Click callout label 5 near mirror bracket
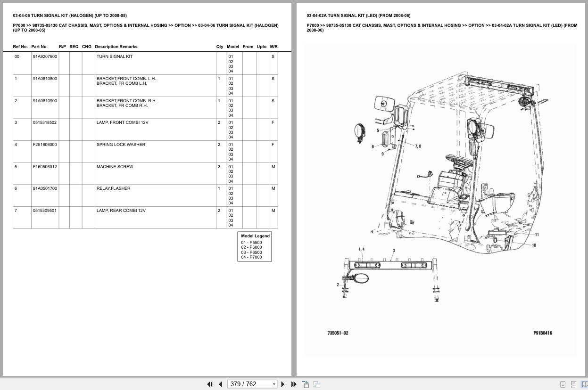 point(378,130)
